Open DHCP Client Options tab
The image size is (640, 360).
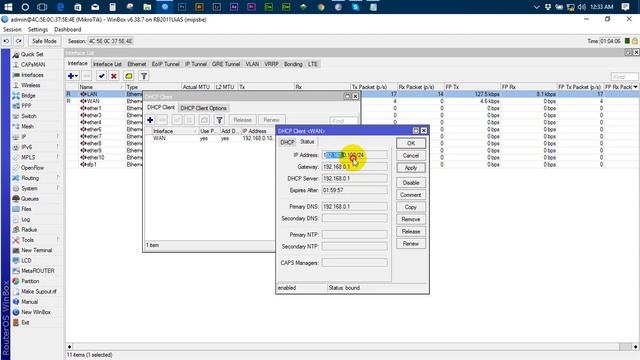click(x=203, y=108)
